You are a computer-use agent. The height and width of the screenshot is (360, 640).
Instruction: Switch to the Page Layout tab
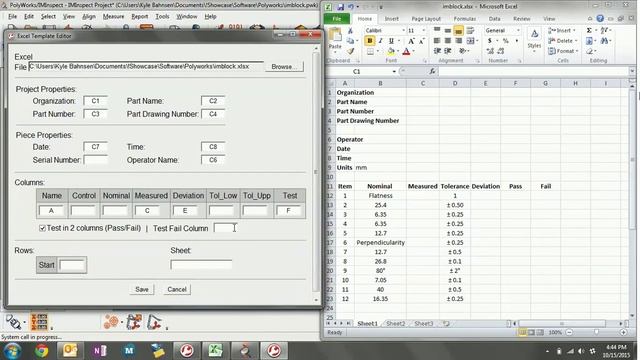pyautogui.click(x=426, y=19)
